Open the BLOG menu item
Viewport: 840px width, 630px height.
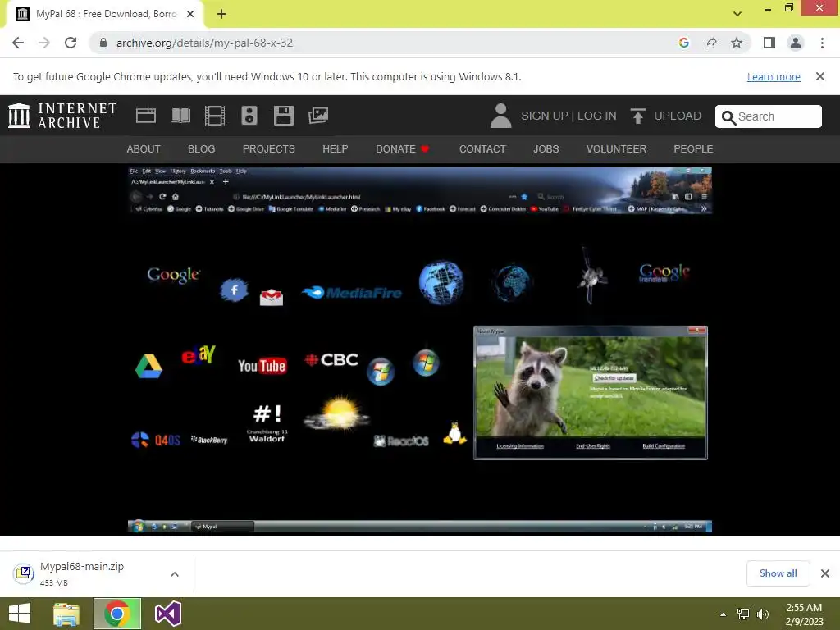click(x=202, y=149)
